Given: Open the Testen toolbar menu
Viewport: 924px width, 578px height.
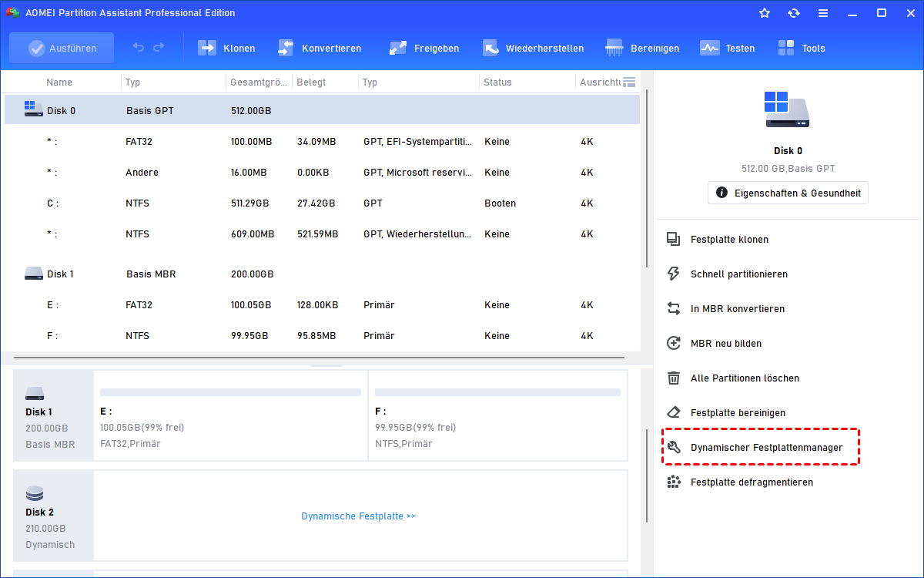Looking at the screenshot, I should pyautogui.click(x=727, y=48).
